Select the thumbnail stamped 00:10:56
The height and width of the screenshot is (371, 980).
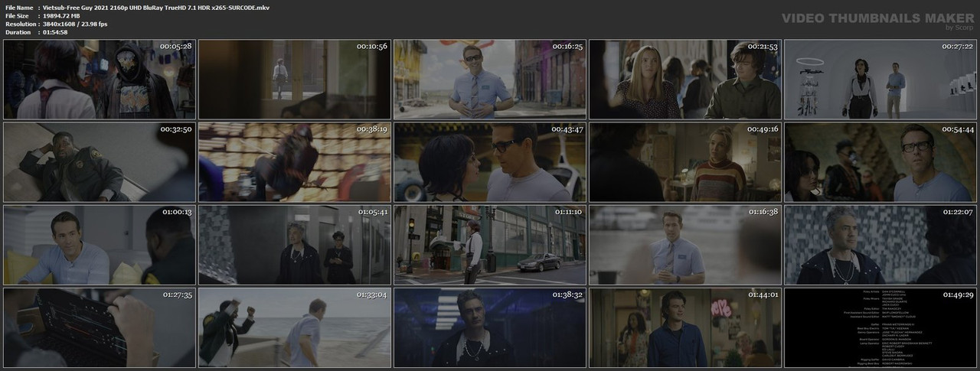coord(295,80)
